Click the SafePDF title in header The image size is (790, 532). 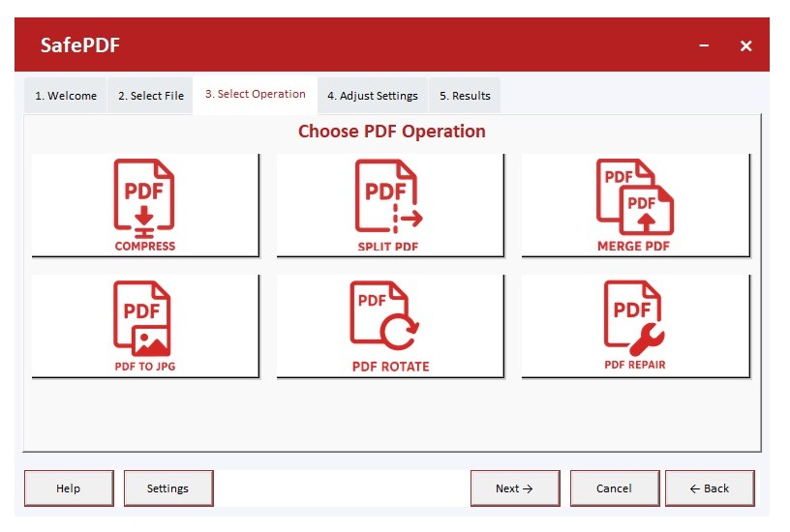[80, 45]
